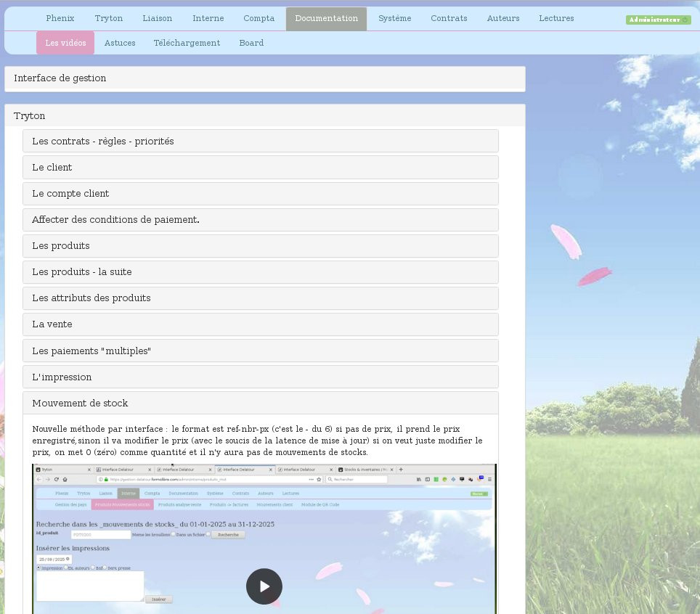Play the Mouvement de stock video

click(x=264, y=586)
